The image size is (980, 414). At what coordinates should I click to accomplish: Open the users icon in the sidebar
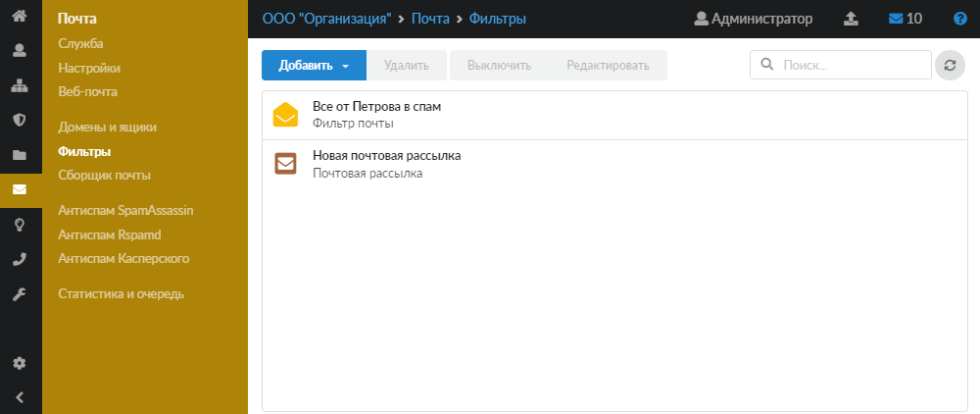pos(20,51)
